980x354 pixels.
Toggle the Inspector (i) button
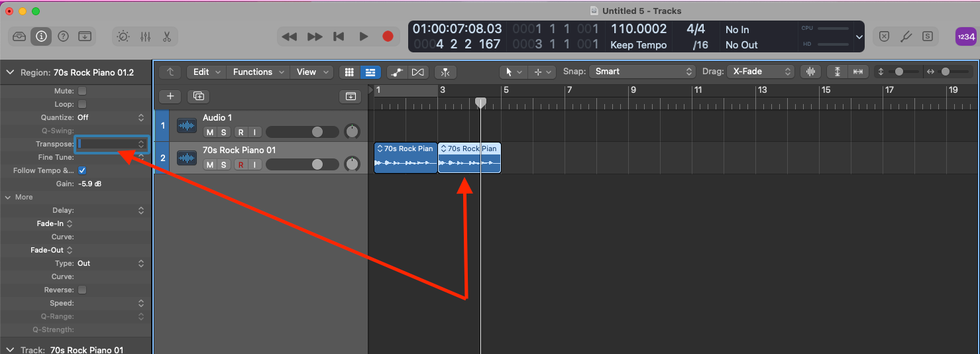tap(41, 36)
